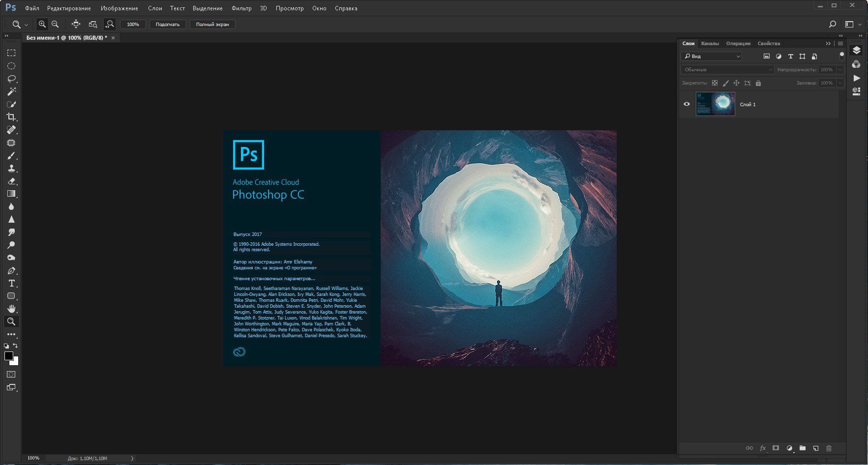Link layers with chain icon
The height and width of the screenshot is (465, 868).
tap(749, 448)
